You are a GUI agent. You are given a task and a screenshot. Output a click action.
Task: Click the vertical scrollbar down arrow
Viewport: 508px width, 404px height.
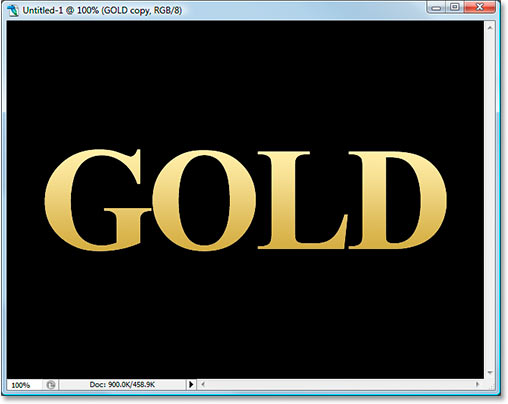click(490, 372)
